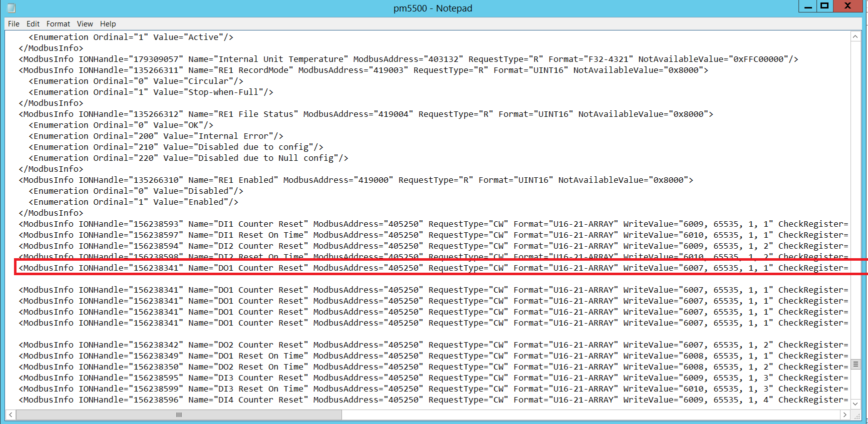Click the horizontal scrollbar left arrow
Screen dimensions: 868x424
pyautogui.click(x=10, y=415)
